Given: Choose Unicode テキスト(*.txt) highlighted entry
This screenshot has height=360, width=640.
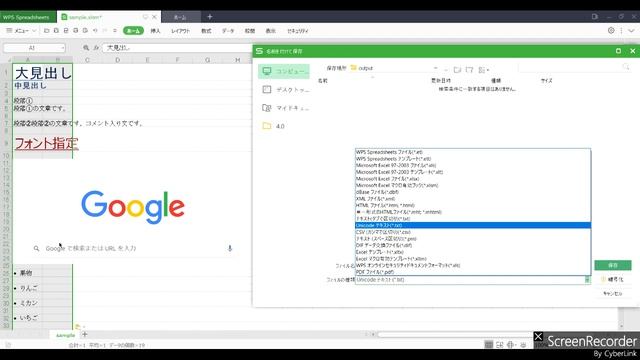Looking at the screenshot, I should pyautogui.click(x=473, y=225).
